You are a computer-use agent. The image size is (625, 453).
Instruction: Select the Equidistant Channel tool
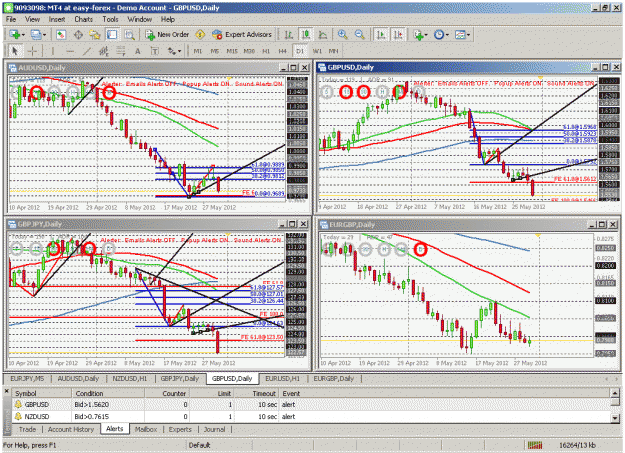click(104, 51)
